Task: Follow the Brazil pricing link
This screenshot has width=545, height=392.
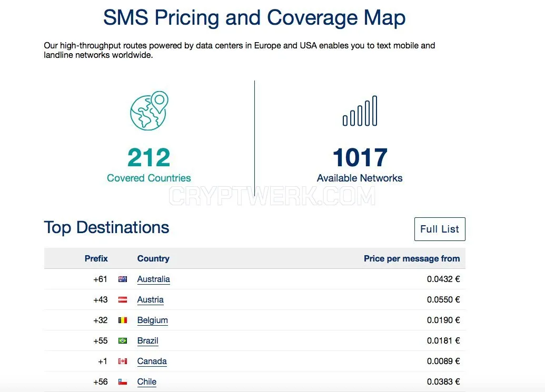Action: pos(148,340)
